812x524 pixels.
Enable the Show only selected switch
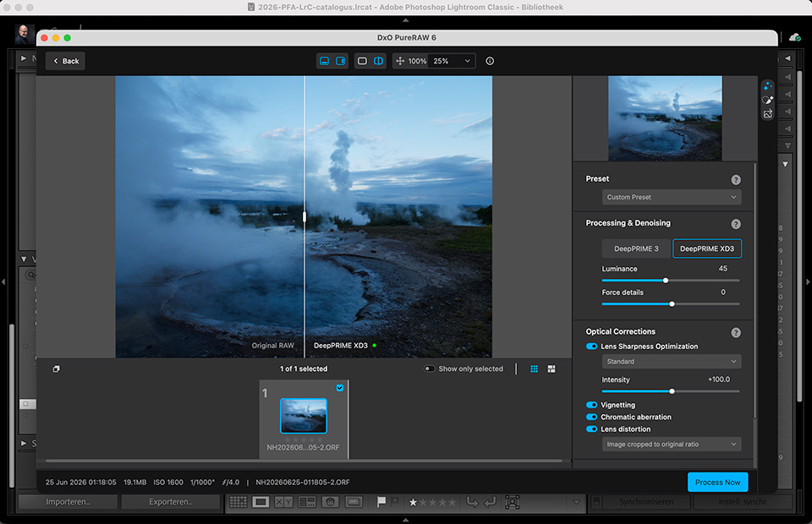(x=430, y=368)
